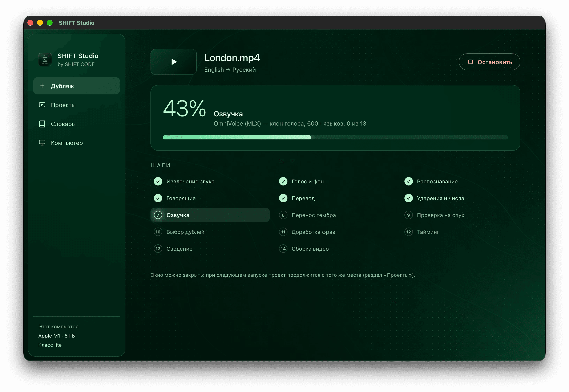This screenshot has height=392, width=569.
Task: Click the checkmark for Перевод
Action: coord(283,198)
